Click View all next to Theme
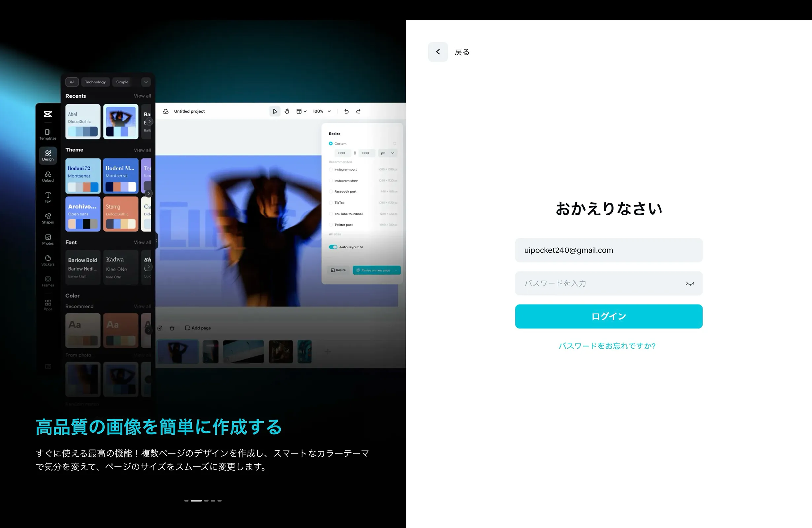Screen dimensions: 812x528 tap(142, 150)
